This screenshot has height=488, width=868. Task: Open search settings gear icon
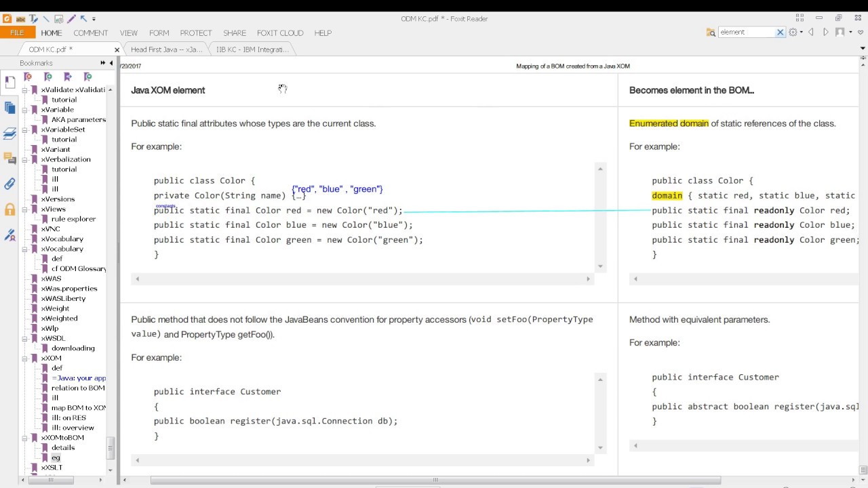coord(793,32)
